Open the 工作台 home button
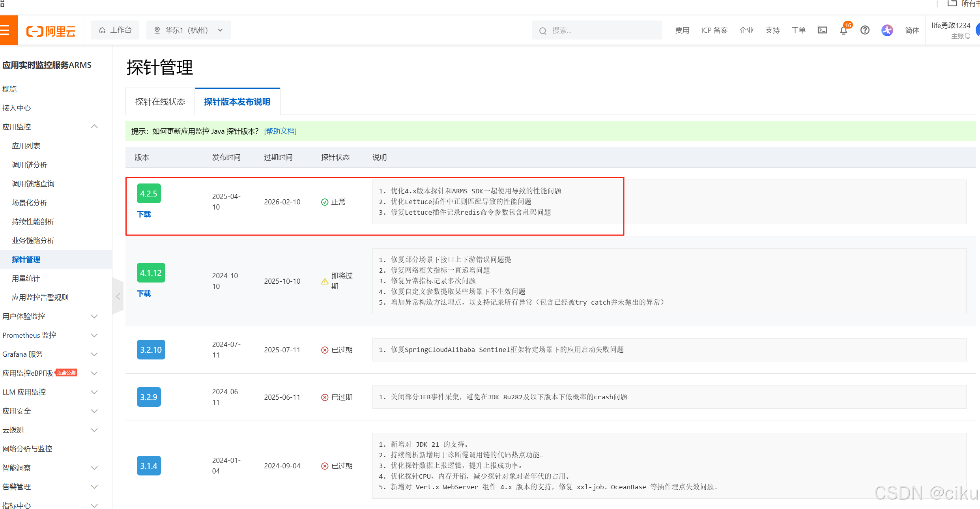Image resolution: width=980 pixels, height=509 pixels. 115,30
